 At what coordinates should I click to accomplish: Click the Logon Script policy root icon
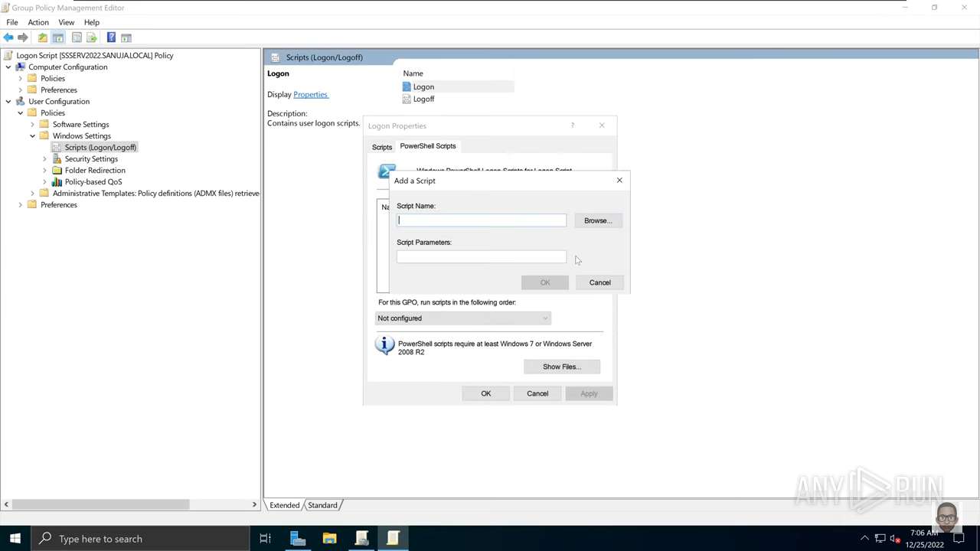point(8,55)
